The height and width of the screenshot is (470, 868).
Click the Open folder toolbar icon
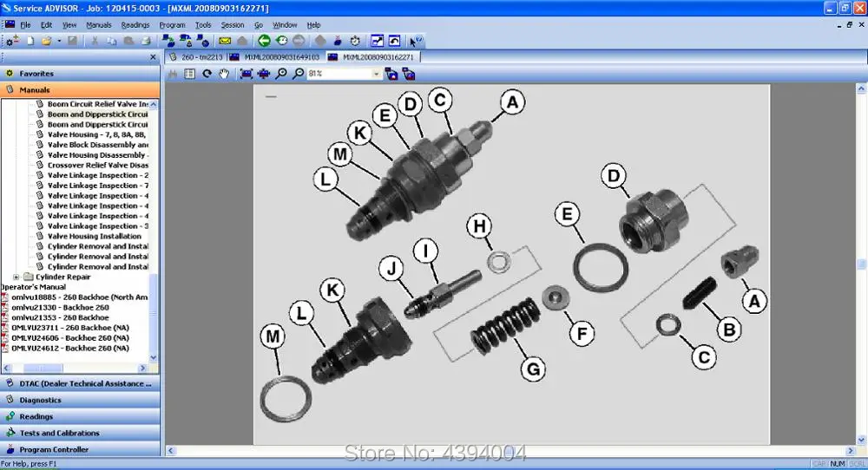pyautogui.click(x=47, y=41)
